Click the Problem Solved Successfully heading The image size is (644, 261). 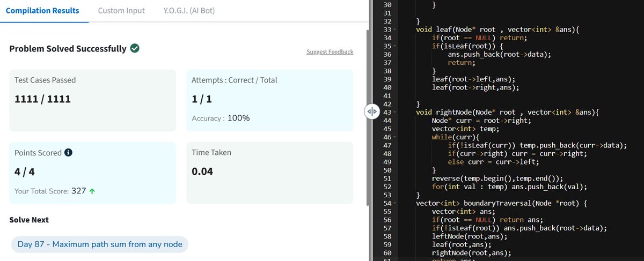68,49
